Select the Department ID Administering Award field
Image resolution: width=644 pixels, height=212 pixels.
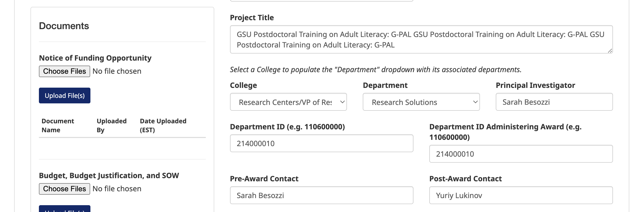[x=521, y=154]
